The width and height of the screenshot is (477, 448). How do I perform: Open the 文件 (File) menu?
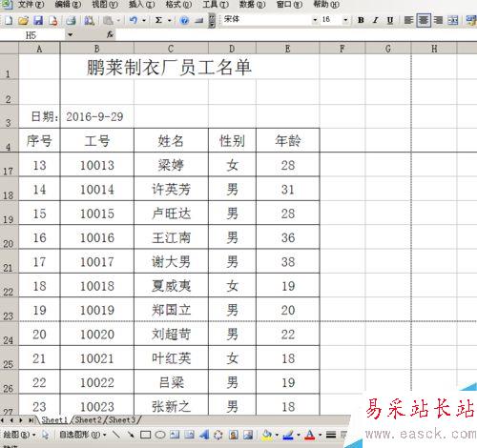tap(31, 5)
